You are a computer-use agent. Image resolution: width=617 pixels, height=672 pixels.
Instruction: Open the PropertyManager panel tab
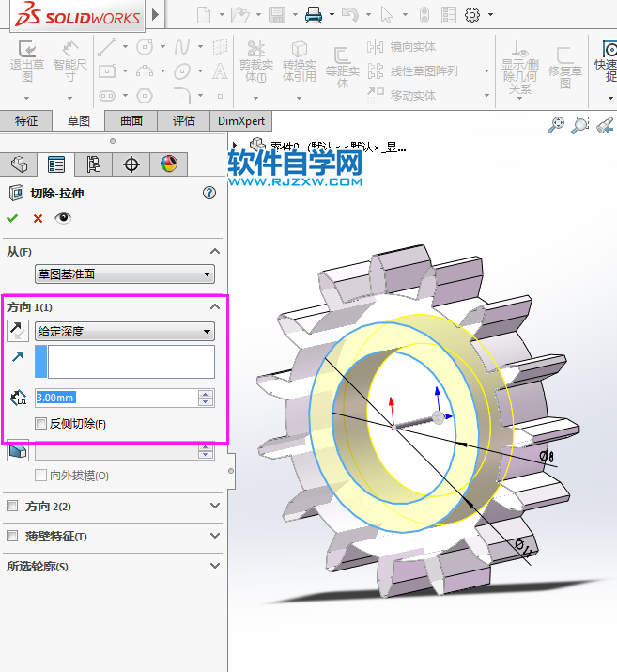[x=56, y=164]
